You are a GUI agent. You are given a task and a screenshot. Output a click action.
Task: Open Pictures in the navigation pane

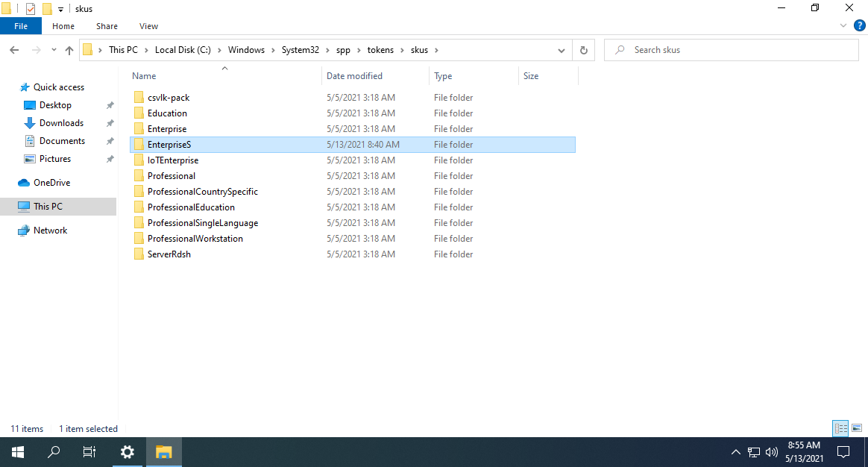(x=54, y=159)
